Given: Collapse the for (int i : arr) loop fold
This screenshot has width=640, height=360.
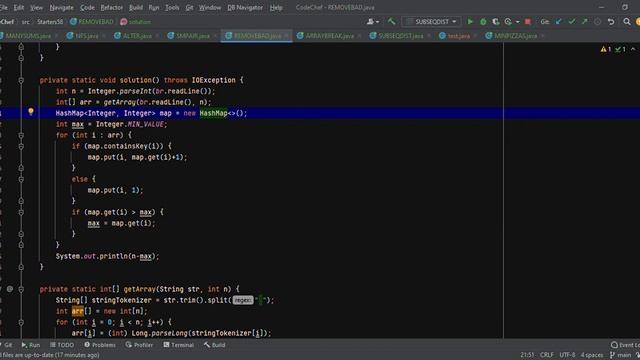Looking at the screenshot, I should 21,135.
